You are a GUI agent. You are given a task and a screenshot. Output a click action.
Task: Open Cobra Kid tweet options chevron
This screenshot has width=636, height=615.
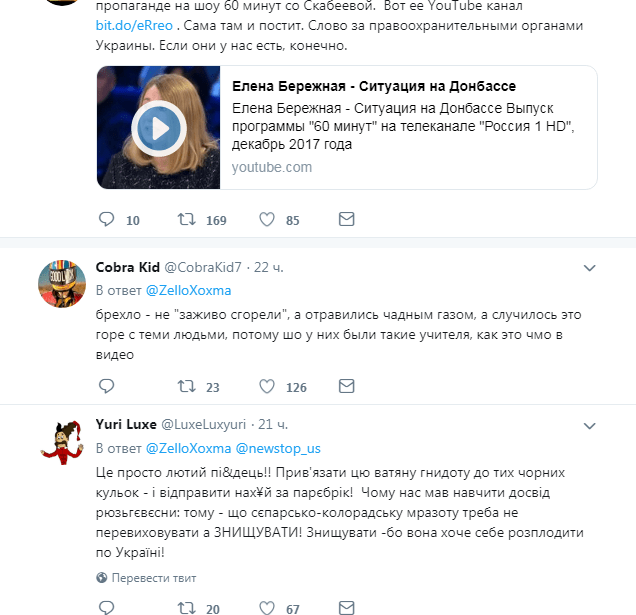589,268
